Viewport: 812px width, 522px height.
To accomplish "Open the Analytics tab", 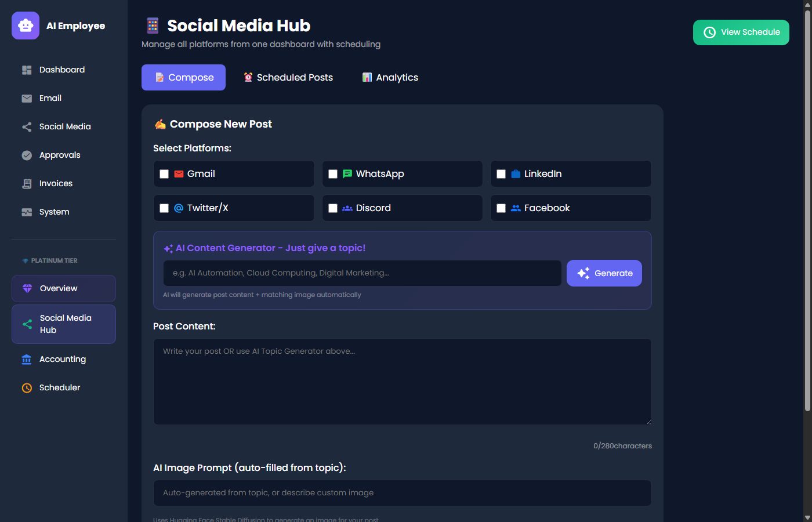I will (x=390, y=78).
